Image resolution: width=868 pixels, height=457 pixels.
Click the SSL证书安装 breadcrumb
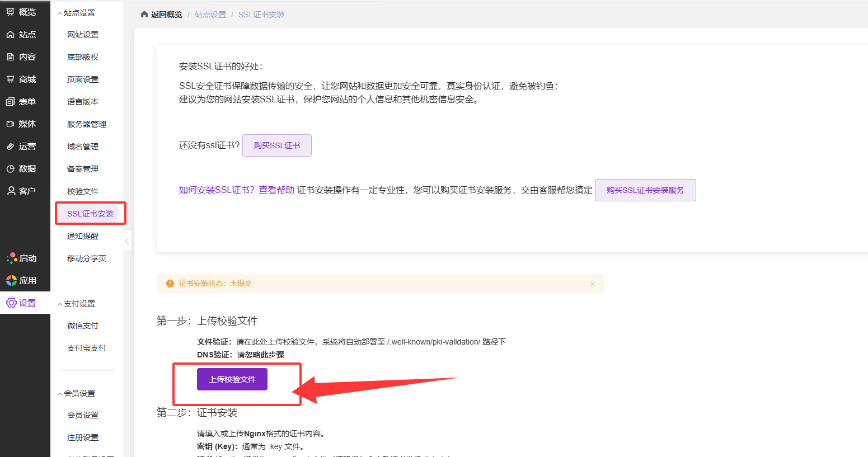[x=261, y=15]
